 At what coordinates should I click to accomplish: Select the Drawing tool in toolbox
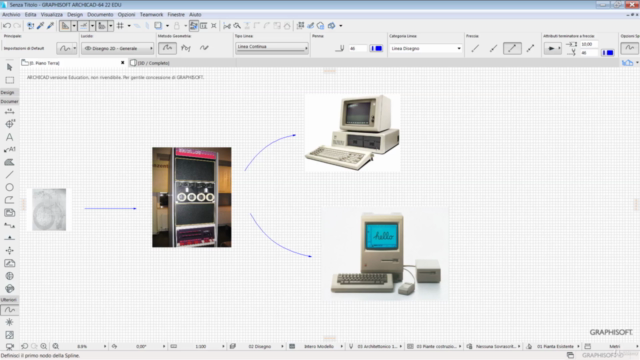9,213
